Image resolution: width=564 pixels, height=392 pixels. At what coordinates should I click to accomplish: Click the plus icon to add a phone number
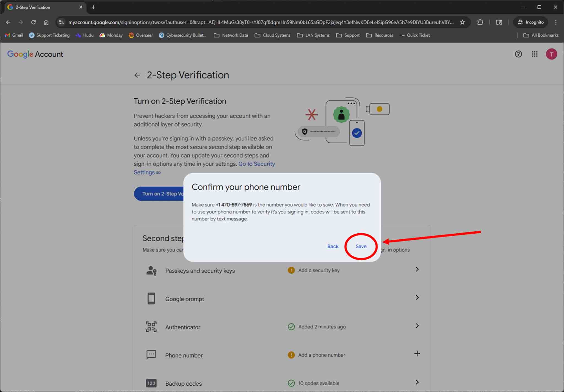pos(417,354)
